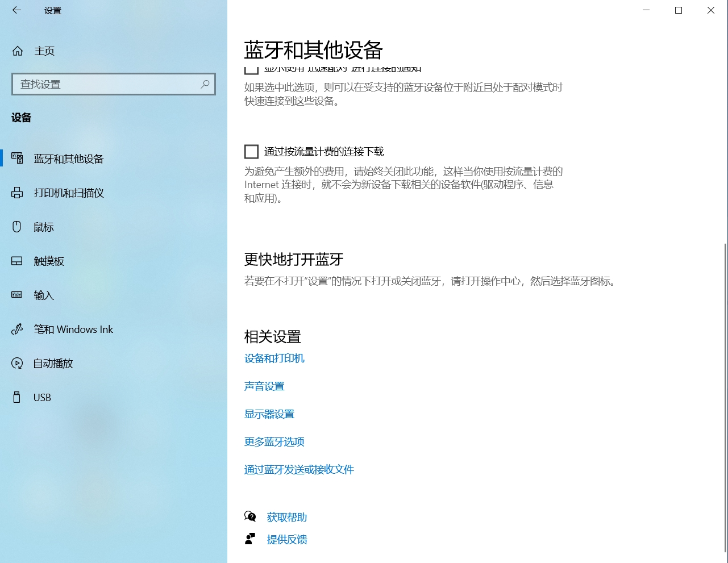Screen dimensions: 728x563
Task: Click the 自动播放 autoplay icon
Action: pyautogui.click(x=17, y=364)
